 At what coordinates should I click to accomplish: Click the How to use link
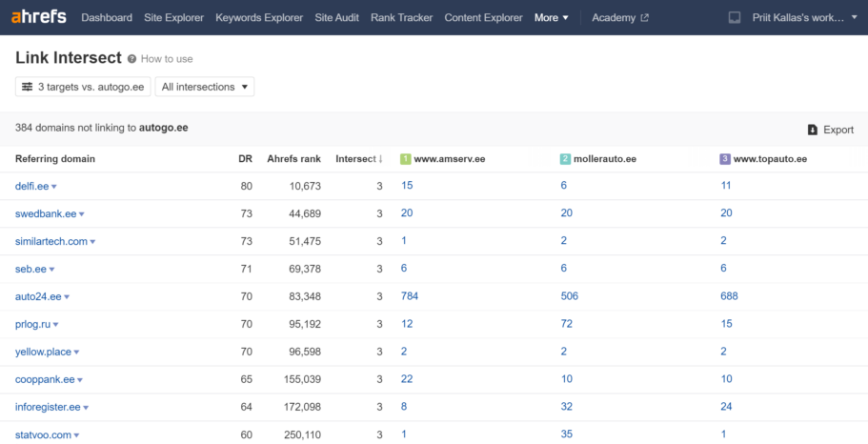(167, 59)
